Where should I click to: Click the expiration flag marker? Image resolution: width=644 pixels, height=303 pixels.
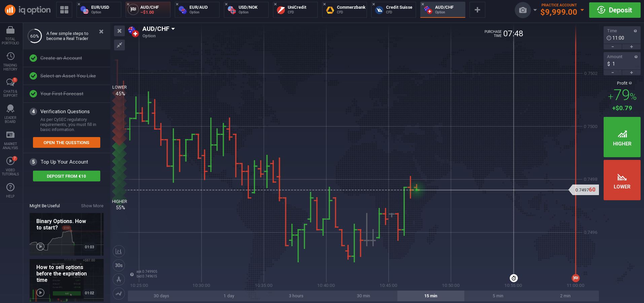576,278
